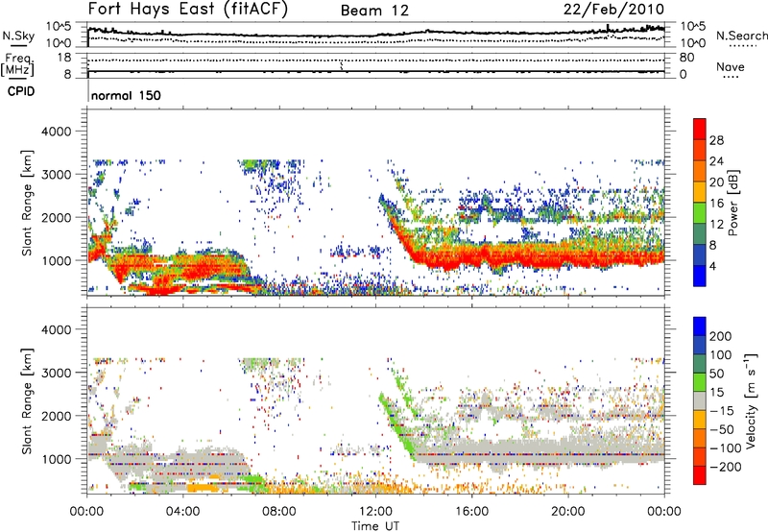The height and width of the screenshot is (532, 768).
Task: Click the '24' label on Power colorbar
Action: (716, 161)
